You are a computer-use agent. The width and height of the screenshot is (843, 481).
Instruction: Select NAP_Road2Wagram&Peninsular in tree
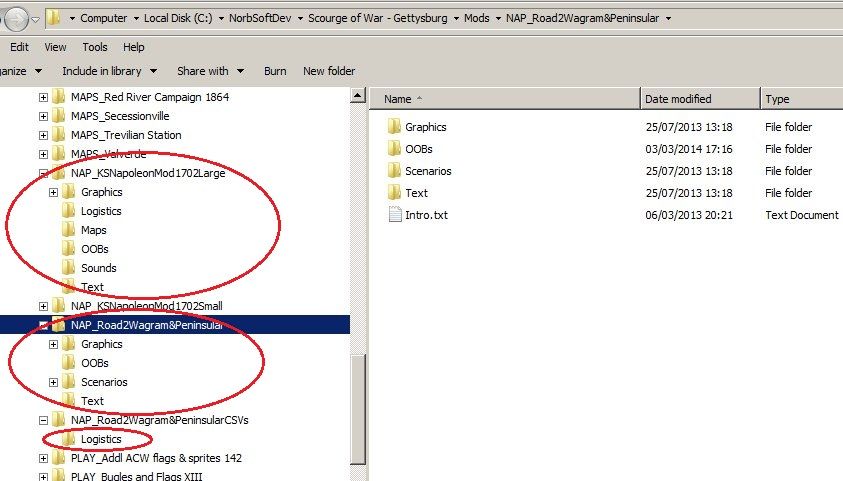coord(147,325)
